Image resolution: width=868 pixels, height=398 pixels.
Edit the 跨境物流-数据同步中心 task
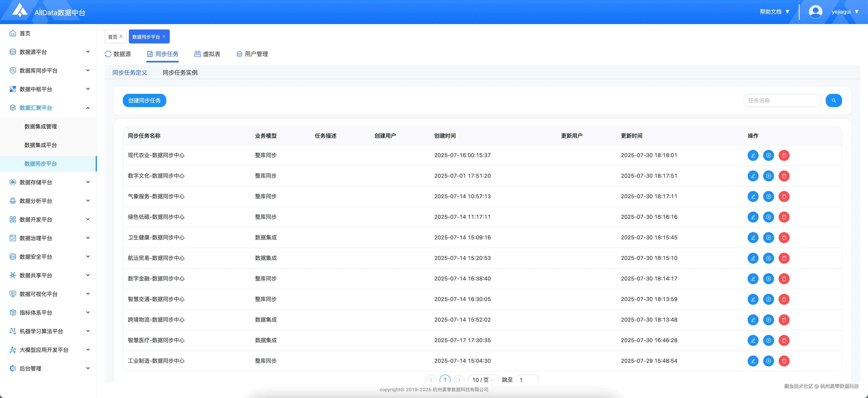pos(753,320)
